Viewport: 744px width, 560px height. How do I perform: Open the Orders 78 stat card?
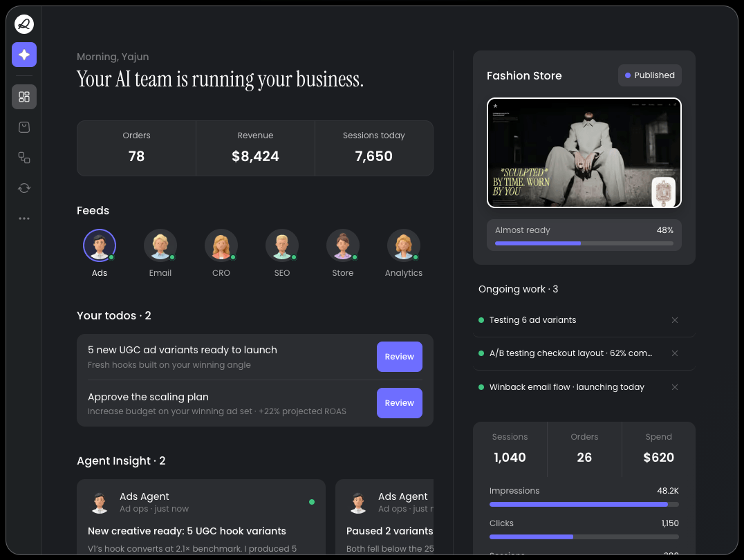point(137,148)
